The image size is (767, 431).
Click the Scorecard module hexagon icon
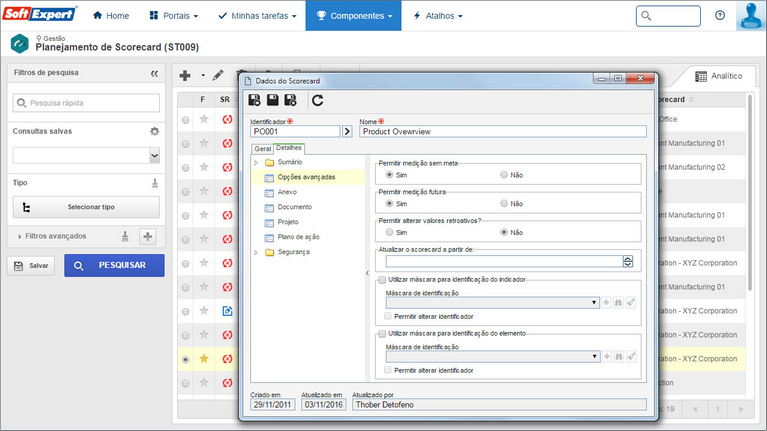coord(20,44)
